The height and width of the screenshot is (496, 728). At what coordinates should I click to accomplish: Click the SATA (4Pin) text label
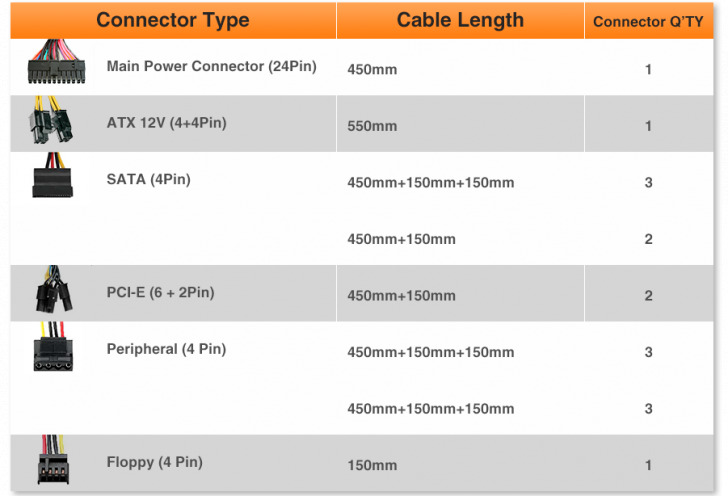tap(148, 180)
